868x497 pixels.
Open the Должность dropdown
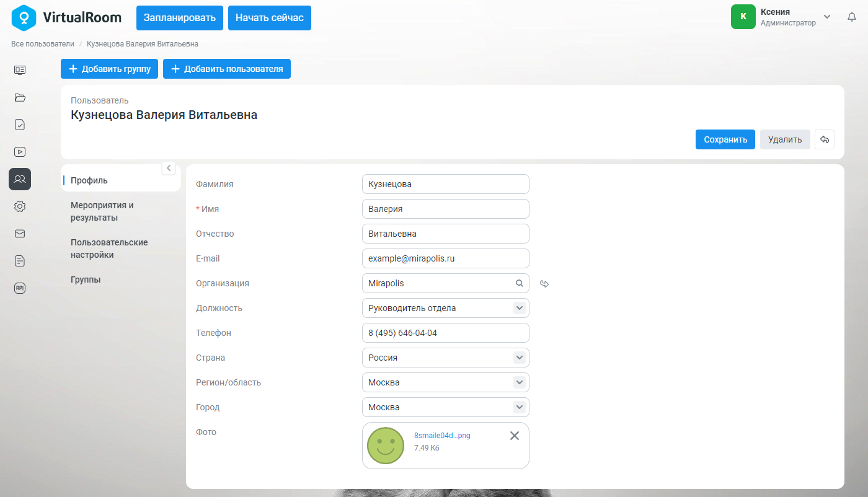coord(520,308)
